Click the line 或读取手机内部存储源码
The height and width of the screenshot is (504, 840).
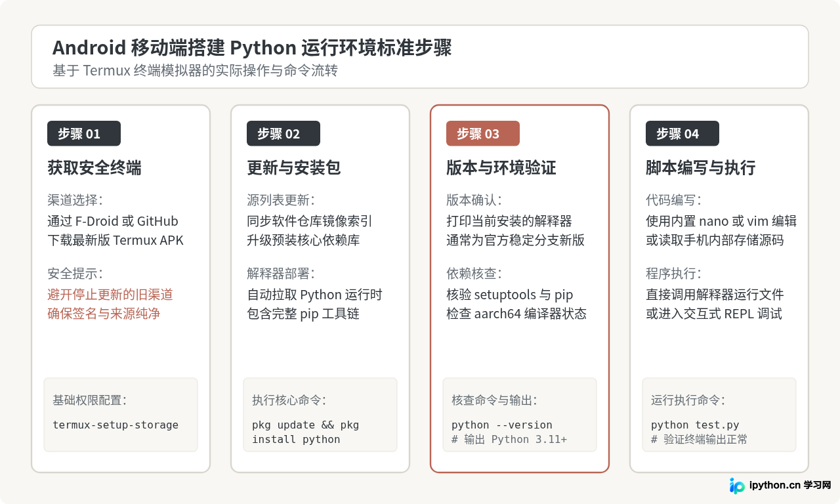715,240
